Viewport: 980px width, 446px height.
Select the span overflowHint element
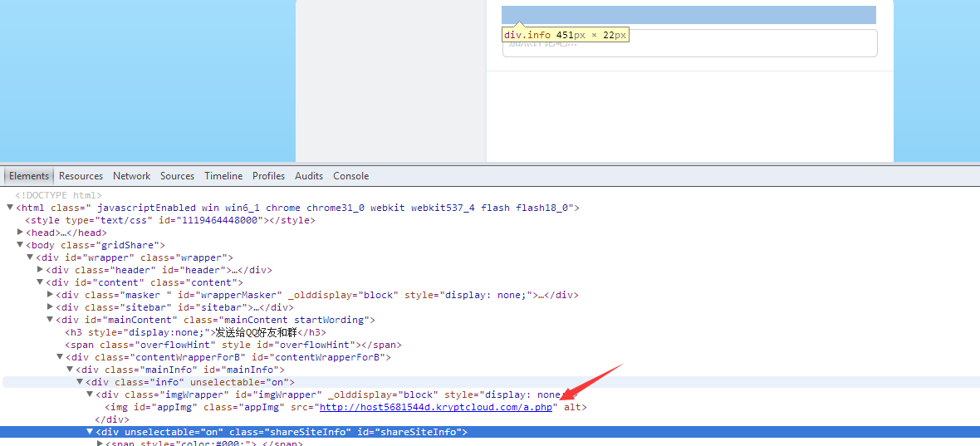coord(233,345)
